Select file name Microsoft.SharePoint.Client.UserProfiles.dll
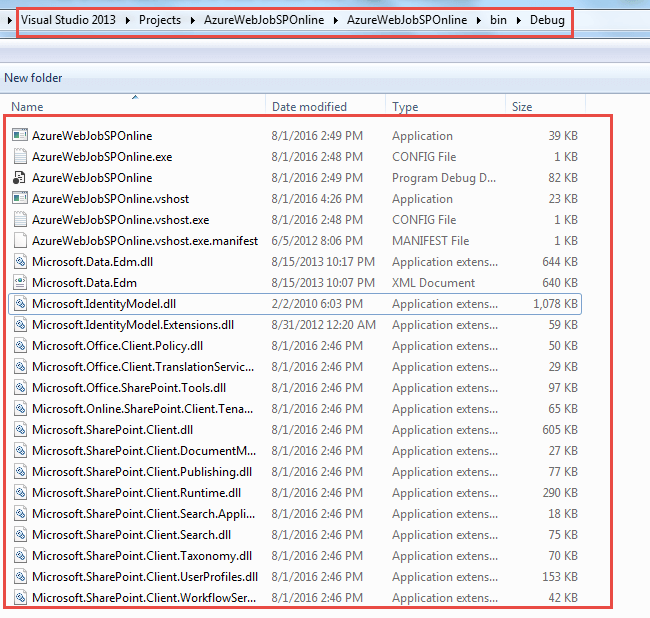650x618 pixels. (x=145, y=577)
